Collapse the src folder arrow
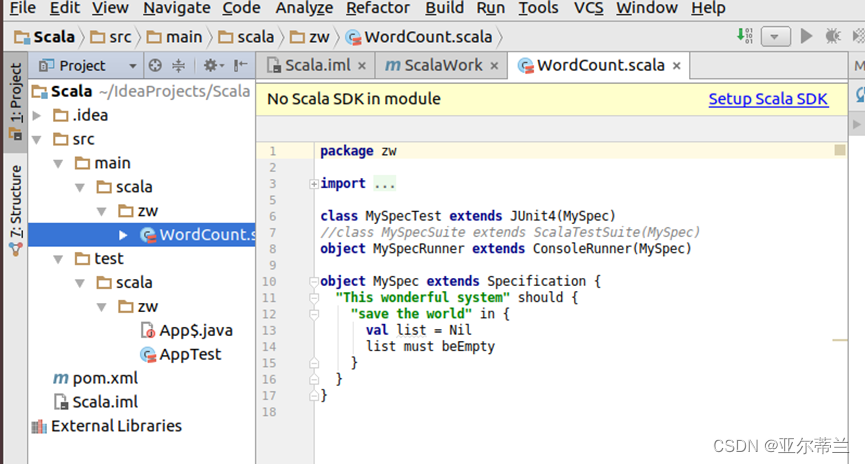This screenshot has width=865, height=464. click(38, 140)
